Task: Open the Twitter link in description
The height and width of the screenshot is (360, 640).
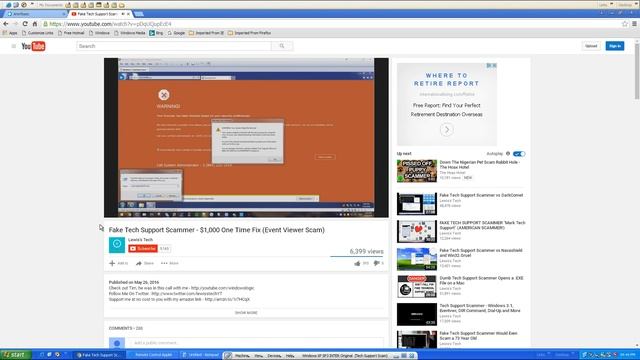Action: (x=187, y=293)
